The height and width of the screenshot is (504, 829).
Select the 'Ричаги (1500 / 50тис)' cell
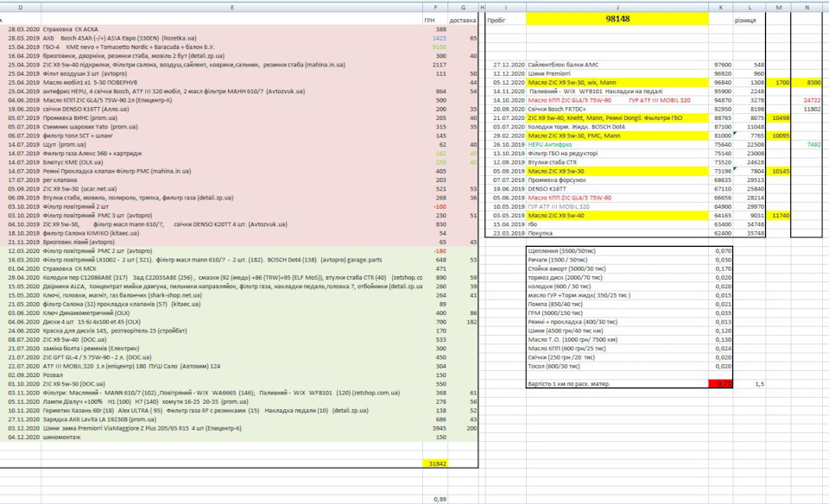click(617, 260)
